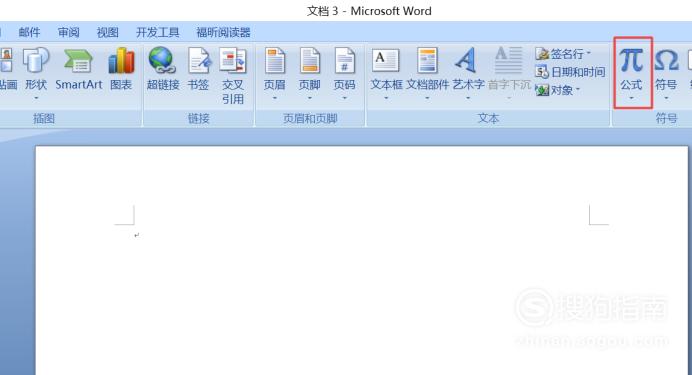Expand the Page Number (页码) dropdown arrow

344,98
